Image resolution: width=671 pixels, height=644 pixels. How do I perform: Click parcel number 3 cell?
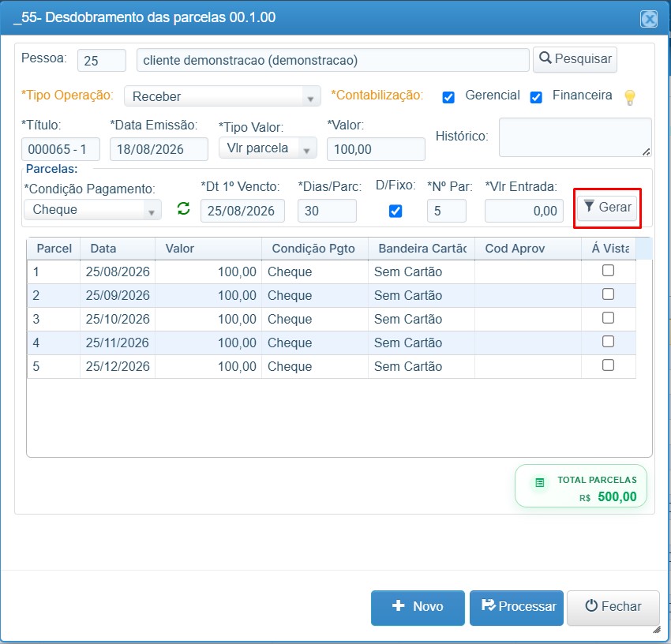(x=54, y=319)
